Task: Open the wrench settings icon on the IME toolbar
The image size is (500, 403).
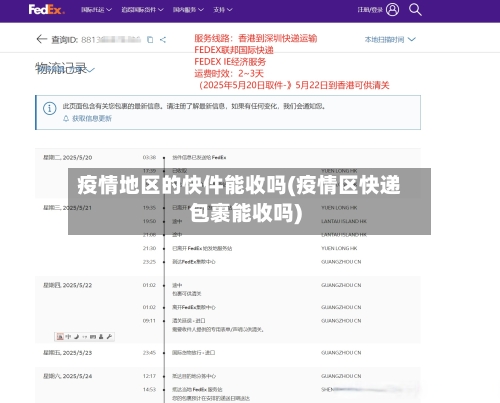Action: [109, 337]
